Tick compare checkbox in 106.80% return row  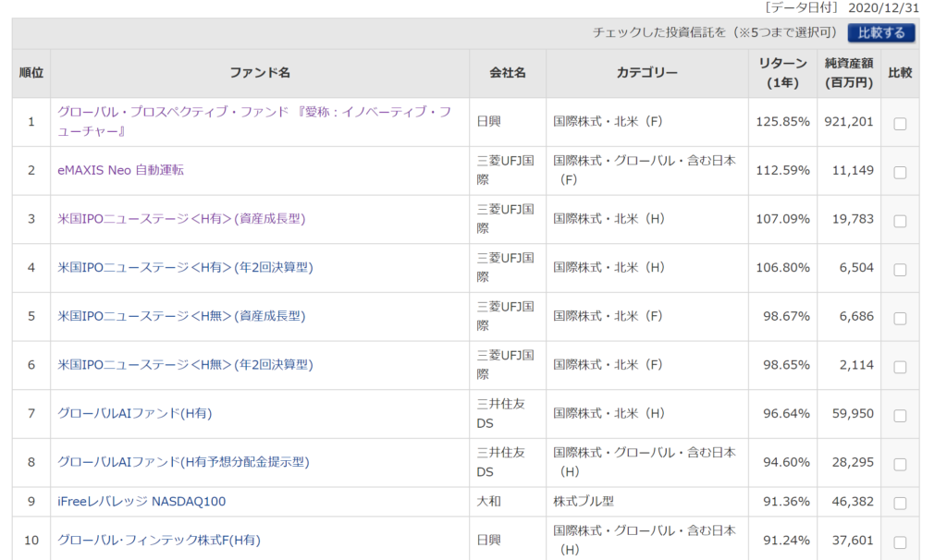tap(900, 270)
